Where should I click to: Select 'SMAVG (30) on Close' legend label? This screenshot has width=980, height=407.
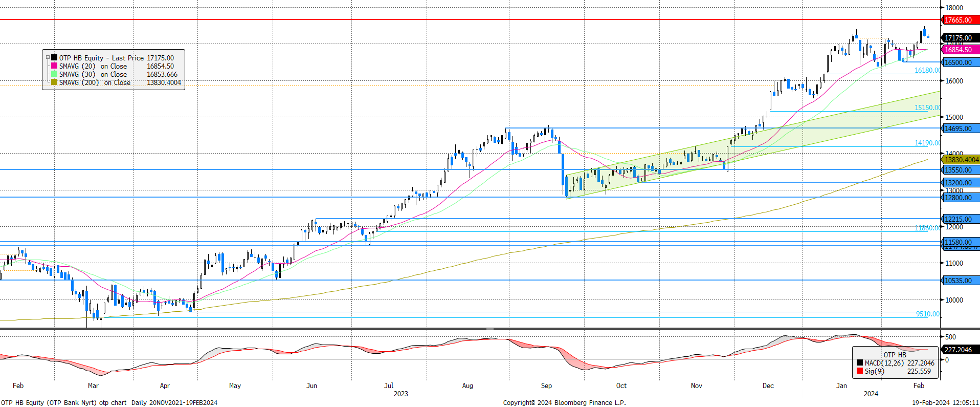[x=93, y=74]
